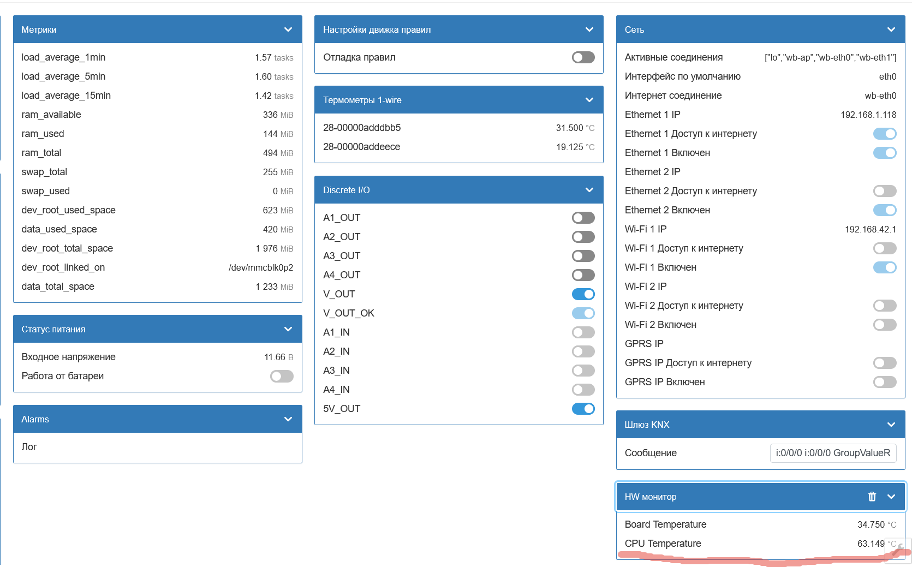Turn on the A3_OUT switch
The image size is (924, 567).
point(583,256)
